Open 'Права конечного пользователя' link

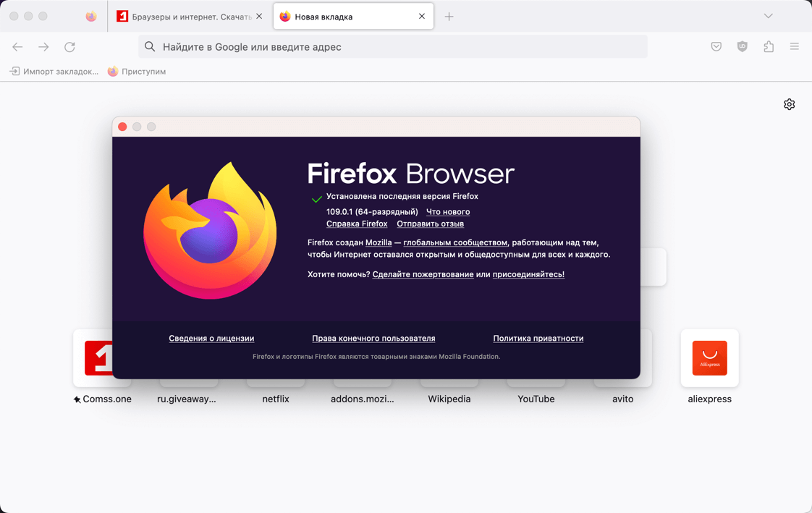click(x=373, y=338)
